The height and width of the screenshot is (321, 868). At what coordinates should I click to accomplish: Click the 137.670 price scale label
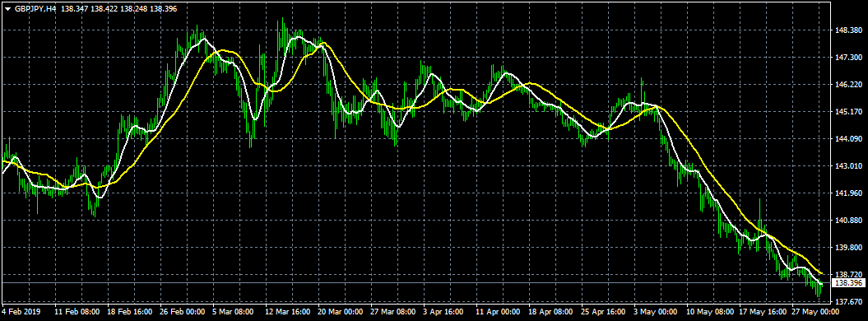(x=848, y=301)
